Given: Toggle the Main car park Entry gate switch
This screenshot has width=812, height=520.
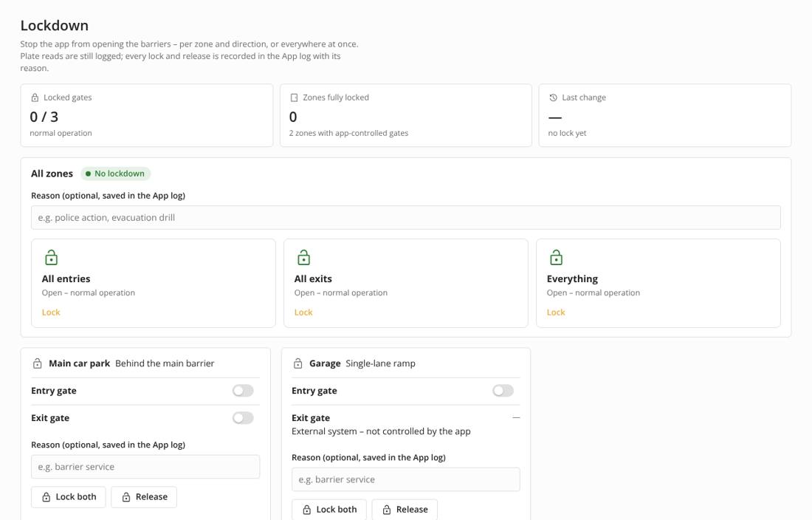Looking at the screenshot, I should coord(243,391).
